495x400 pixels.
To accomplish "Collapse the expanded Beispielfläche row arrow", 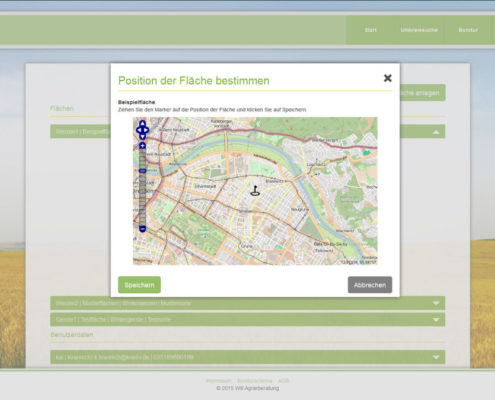I will (436, 132).
